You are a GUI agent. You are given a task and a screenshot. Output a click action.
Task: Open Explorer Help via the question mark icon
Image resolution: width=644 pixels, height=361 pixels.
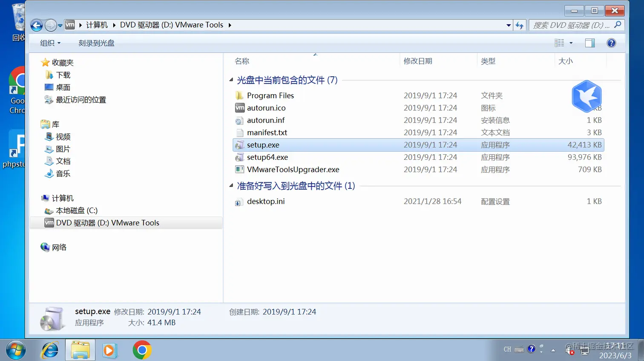[x=611, y=43]
